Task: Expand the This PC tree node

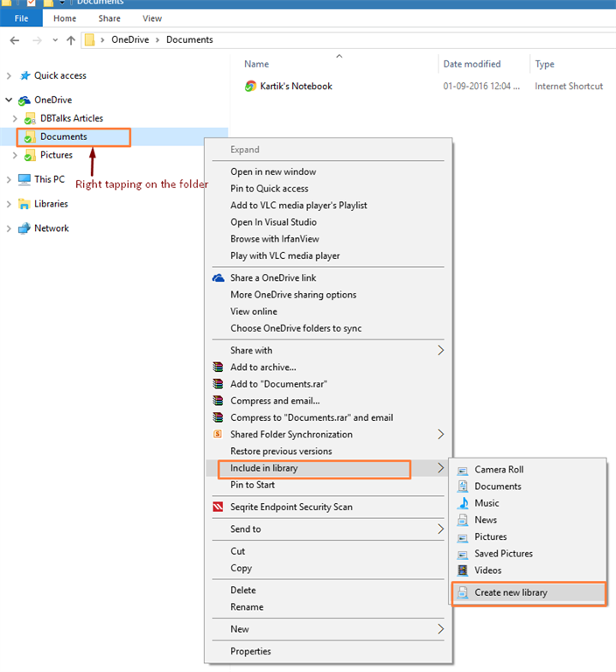Action: pos(10,179)
